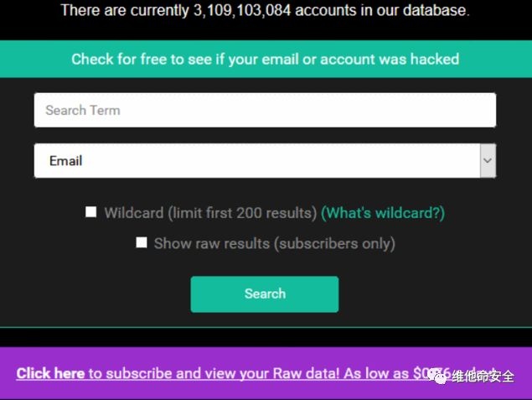Enable the Wildcard checkbox

pos(91,212)
